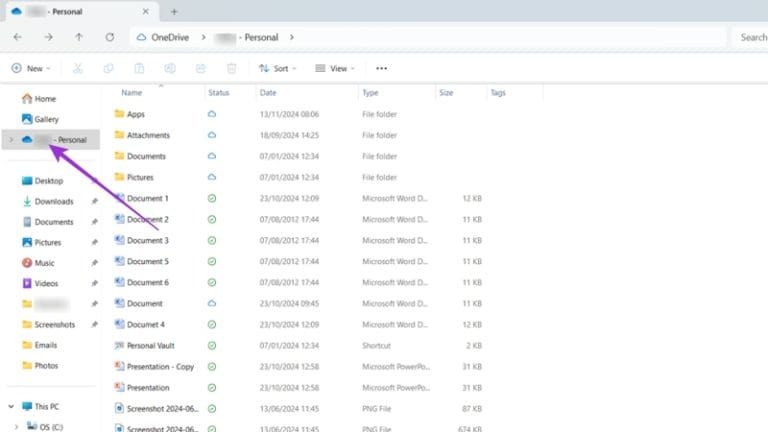Refresh the current folder view

[x=110, y=37]
